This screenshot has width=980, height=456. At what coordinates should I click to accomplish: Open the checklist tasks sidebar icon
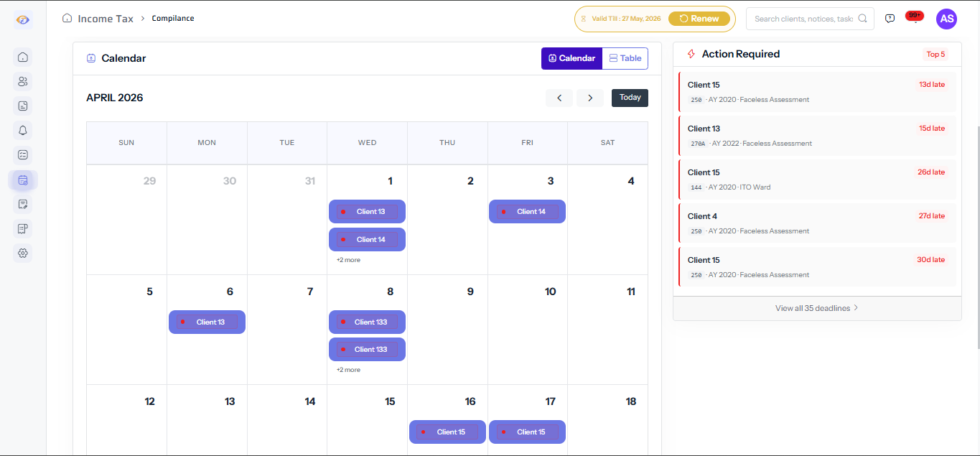click(23, 154)
